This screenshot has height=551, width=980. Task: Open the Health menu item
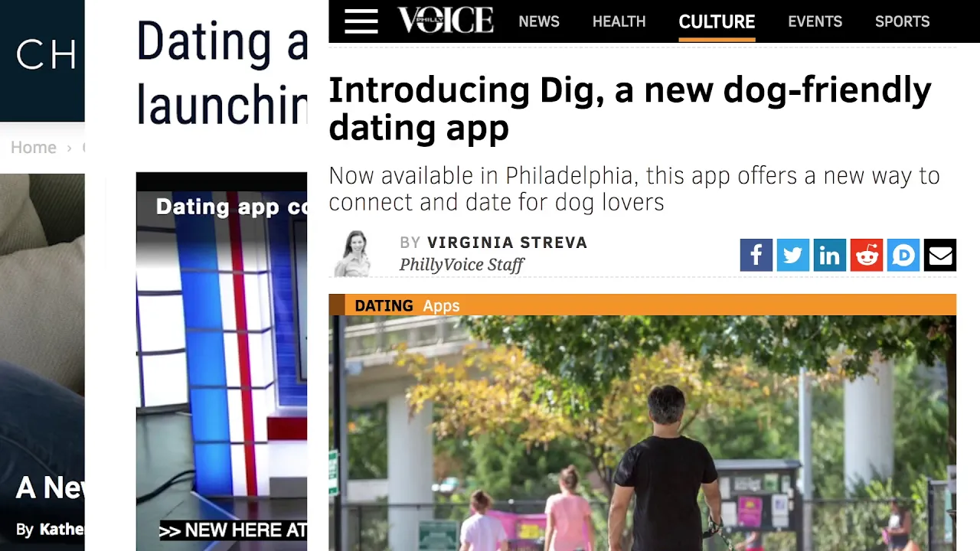coord(619,21)
